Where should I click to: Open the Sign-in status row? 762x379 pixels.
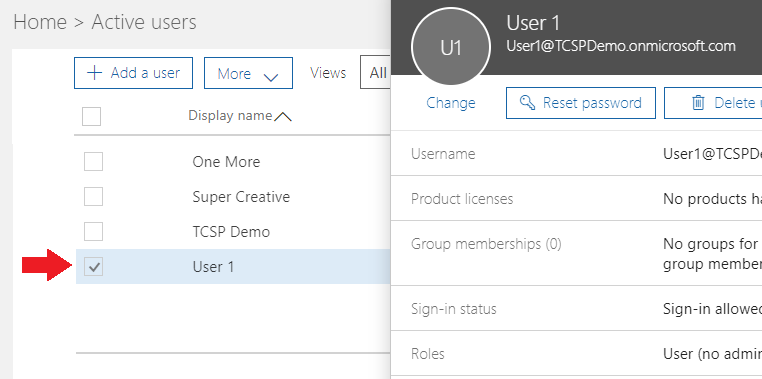pos(576,309)
